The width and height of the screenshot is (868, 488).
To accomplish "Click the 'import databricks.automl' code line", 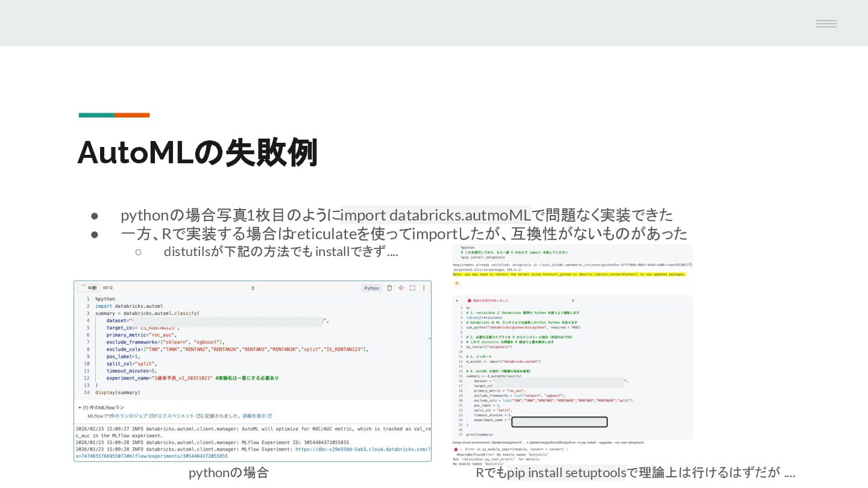I will click(129, 306).
